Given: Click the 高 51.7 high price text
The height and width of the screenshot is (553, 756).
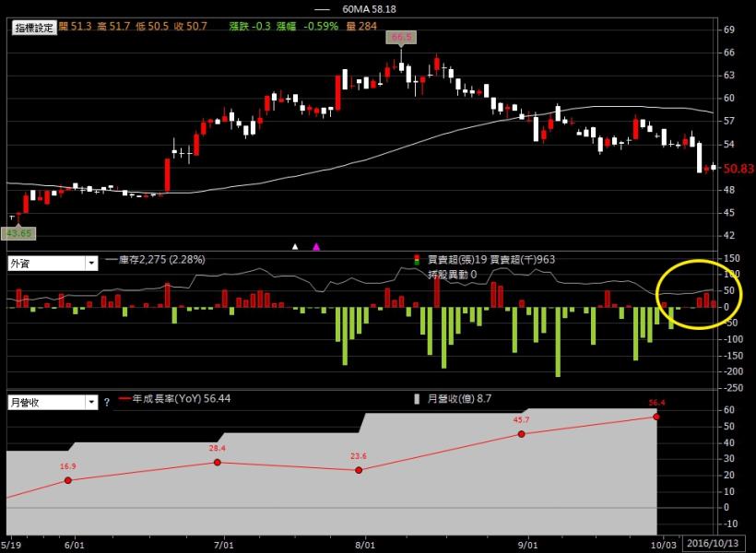Looking at the screenshot, I should (113, 26).
